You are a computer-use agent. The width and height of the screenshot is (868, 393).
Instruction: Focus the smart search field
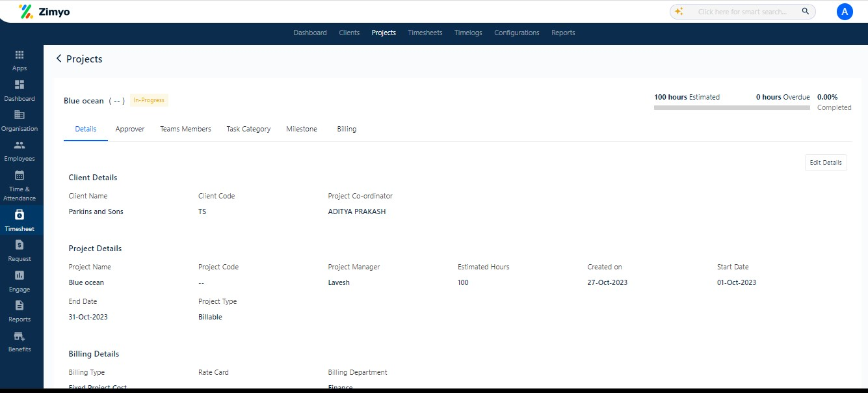point(743,12)
